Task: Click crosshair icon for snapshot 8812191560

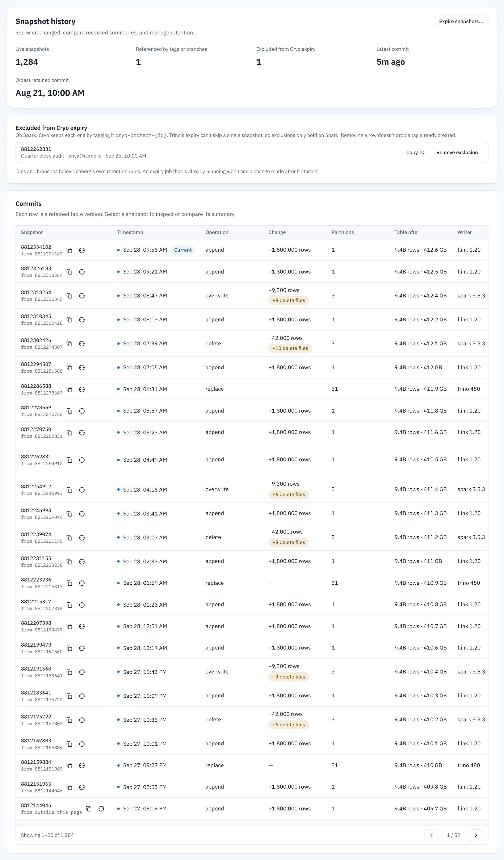Action: pyautogui.click(x=82, y=672)
